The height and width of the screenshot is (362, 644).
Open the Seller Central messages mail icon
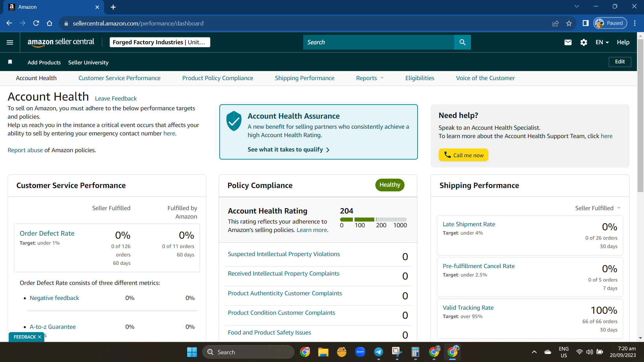pos(568,42)
